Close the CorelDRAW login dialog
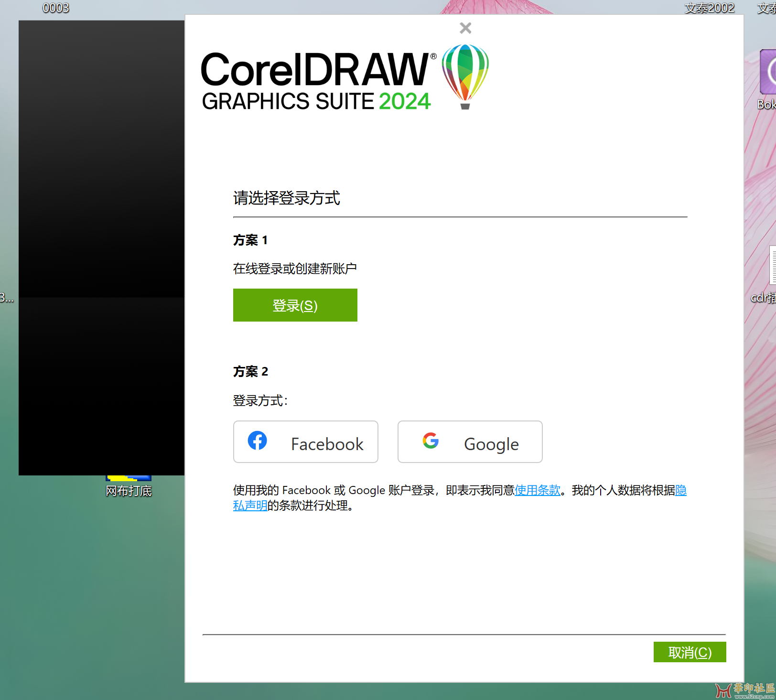The height and width of the screenshot is (700, 776). coord(465,28)
